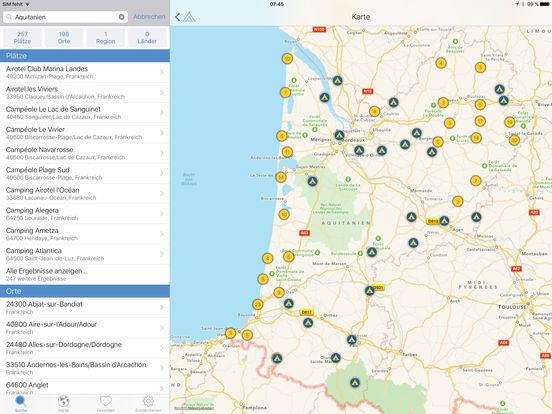Open 24300 Abjat-sur-Bandiat entry chevron
The height and width of the screenshot is (414, 552).
162,307
